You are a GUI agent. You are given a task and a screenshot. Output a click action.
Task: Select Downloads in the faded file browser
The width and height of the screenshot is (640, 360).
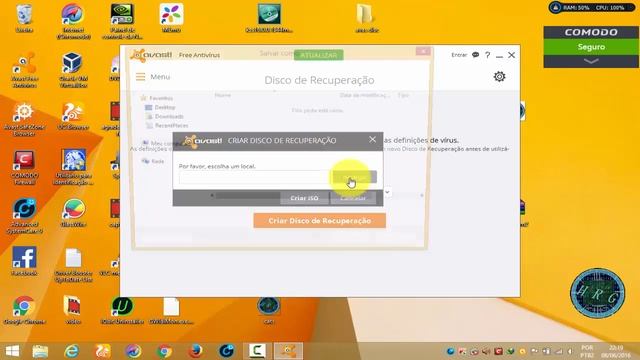(x=165, y=116)
